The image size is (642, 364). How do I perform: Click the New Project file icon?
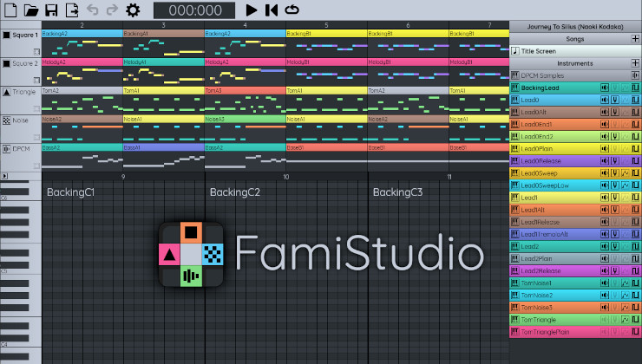click(x=10, y=10)
